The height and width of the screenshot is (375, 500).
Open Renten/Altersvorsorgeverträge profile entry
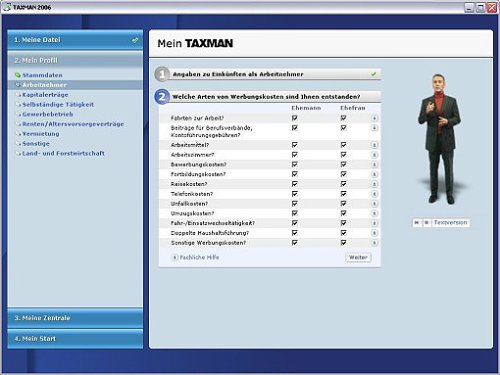click(73, 124)
